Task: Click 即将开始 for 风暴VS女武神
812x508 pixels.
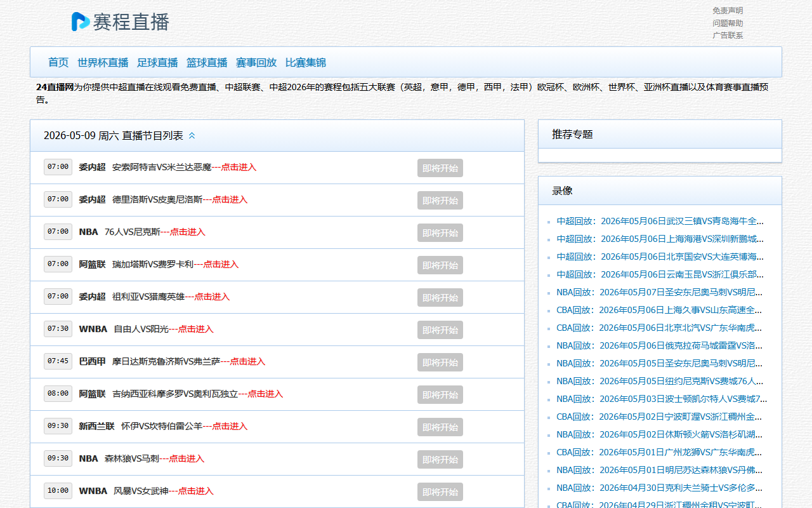Action: 440,492
